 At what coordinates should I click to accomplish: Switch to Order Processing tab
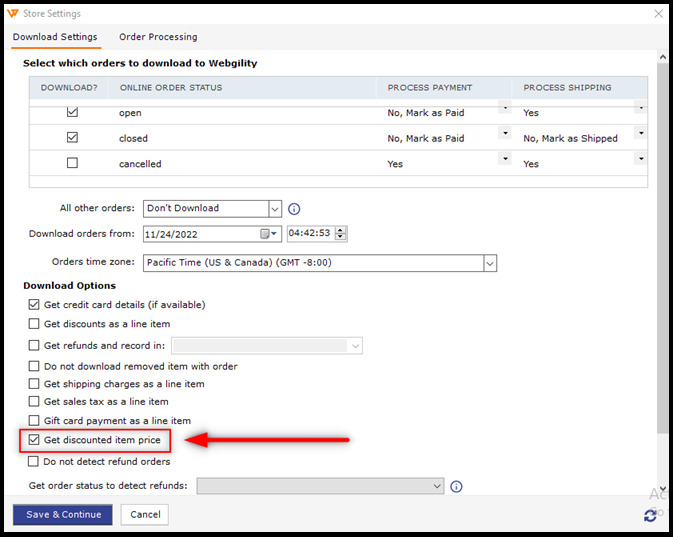[x=158, y=37]
